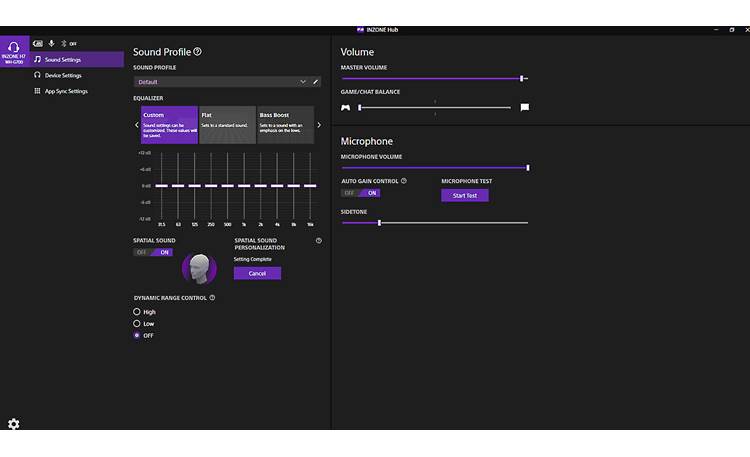Click the Sidetone slider

(x=435, y=223)
